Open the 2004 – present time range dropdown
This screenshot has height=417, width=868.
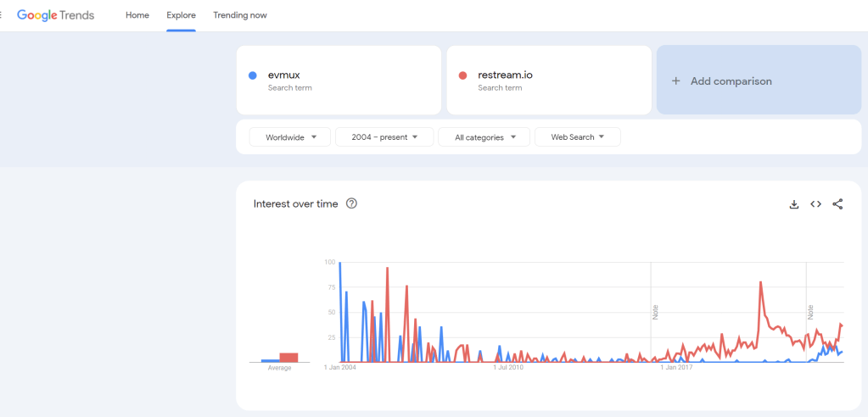tap(384, 137)
